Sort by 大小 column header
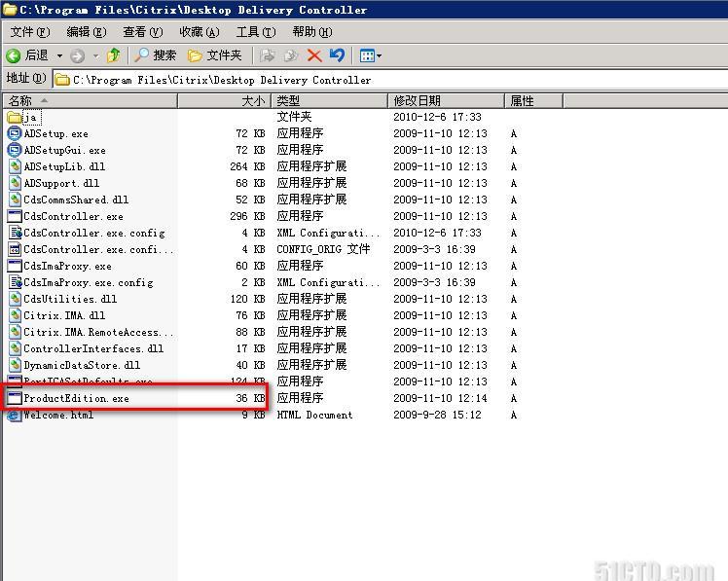The height and width of the screenshot is (581, 728). pyautogui.click(x=224, y=101)
